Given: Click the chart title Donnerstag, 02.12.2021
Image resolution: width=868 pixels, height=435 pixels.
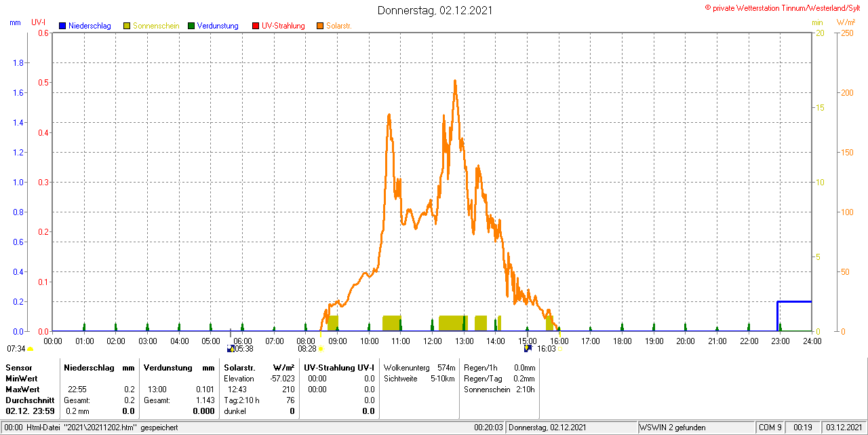Looking at the screenshot, I should 435,10.
